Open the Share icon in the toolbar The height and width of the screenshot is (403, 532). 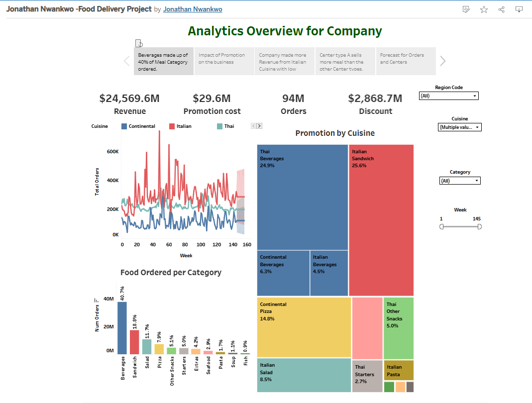click(501, 9)
